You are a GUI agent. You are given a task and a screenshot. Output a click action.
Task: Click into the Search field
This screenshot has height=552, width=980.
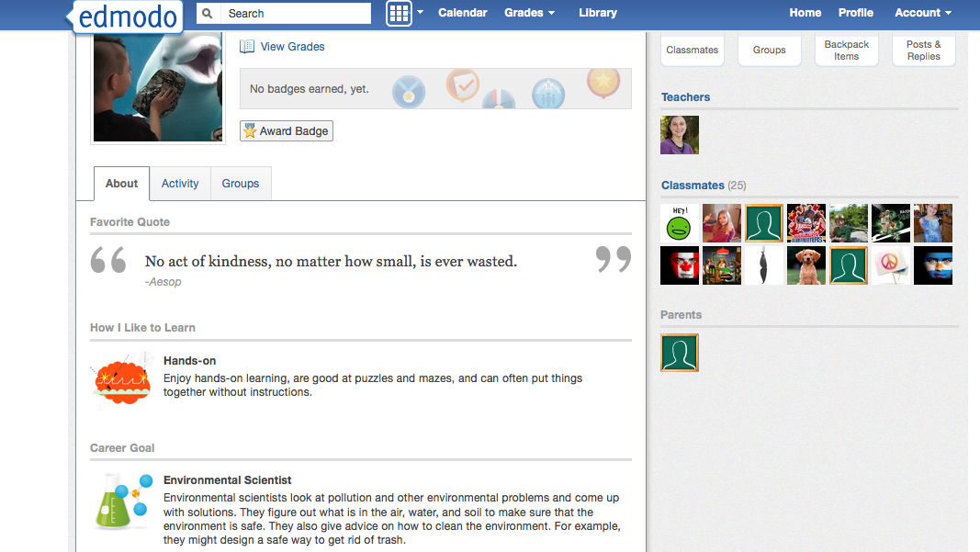coord(296,13)
